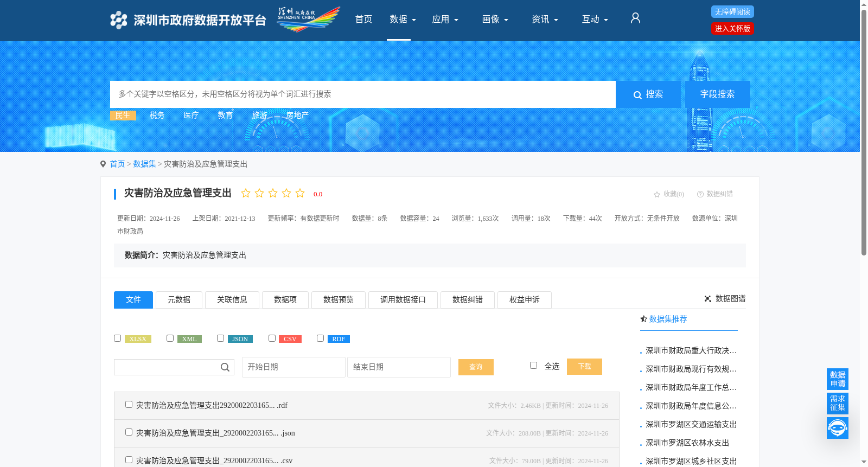Select the 民生 keyword tag
This screenshot has width=868, height=467.
point(123,116)
